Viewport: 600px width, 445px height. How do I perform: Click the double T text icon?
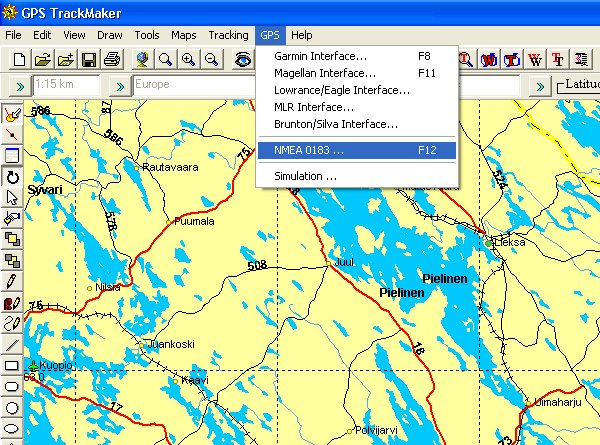pyautogui.click(x=558, y=60)
